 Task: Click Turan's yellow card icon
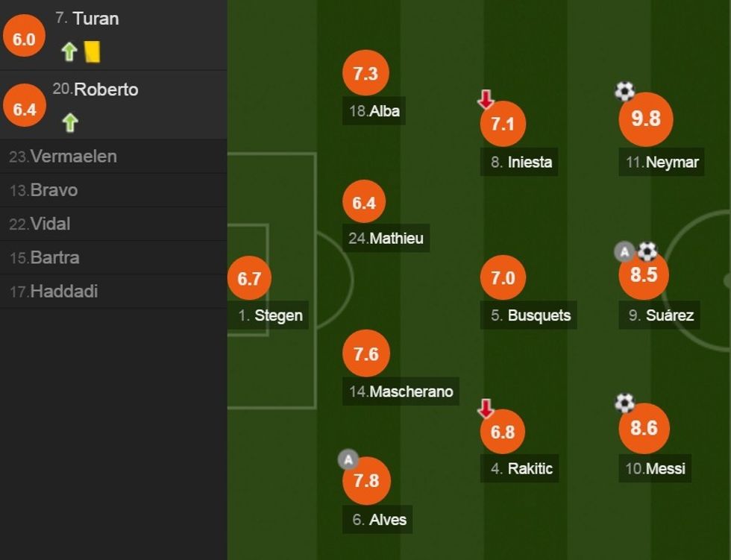[x=92, y=51]
